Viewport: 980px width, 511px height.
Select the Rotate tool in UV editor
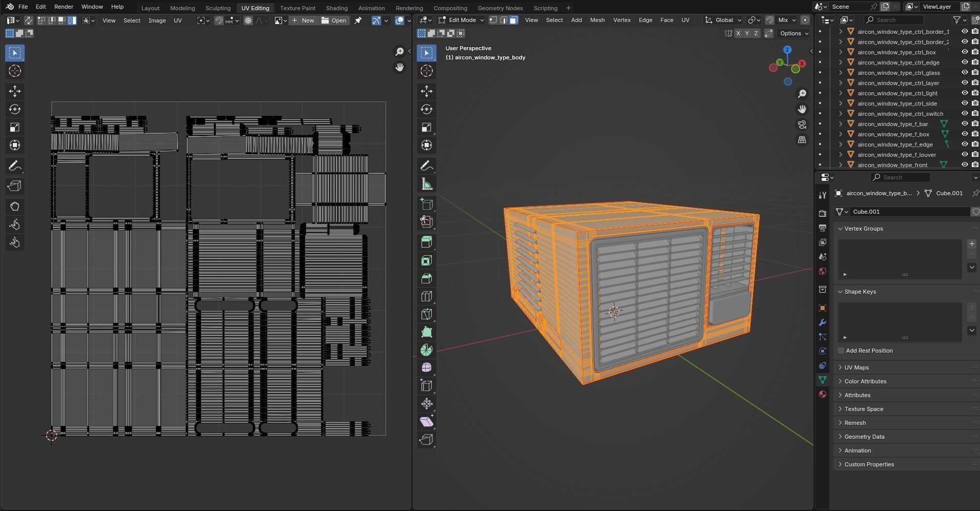15,109
